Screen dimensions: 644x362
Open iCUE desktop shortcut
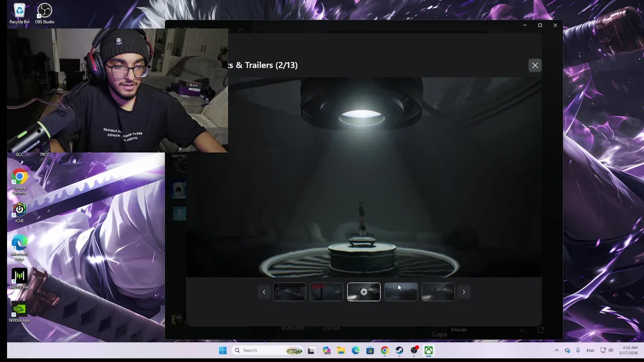tap(19, 213)
